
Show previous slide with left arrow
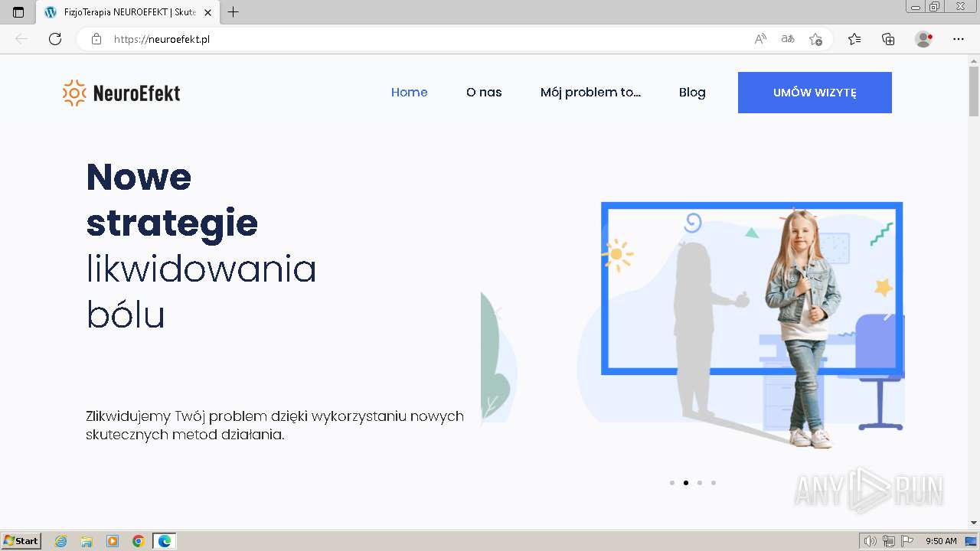[x=498, y=313]
